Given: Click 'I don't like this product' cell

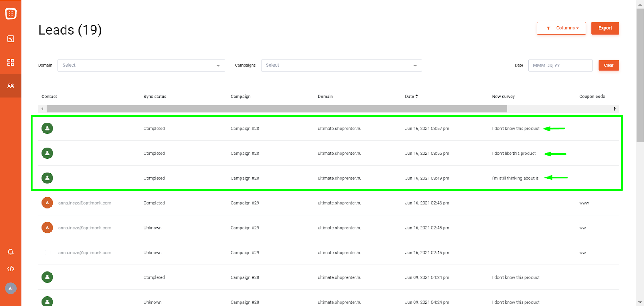Looking at the screenshot, I should 514,154.
